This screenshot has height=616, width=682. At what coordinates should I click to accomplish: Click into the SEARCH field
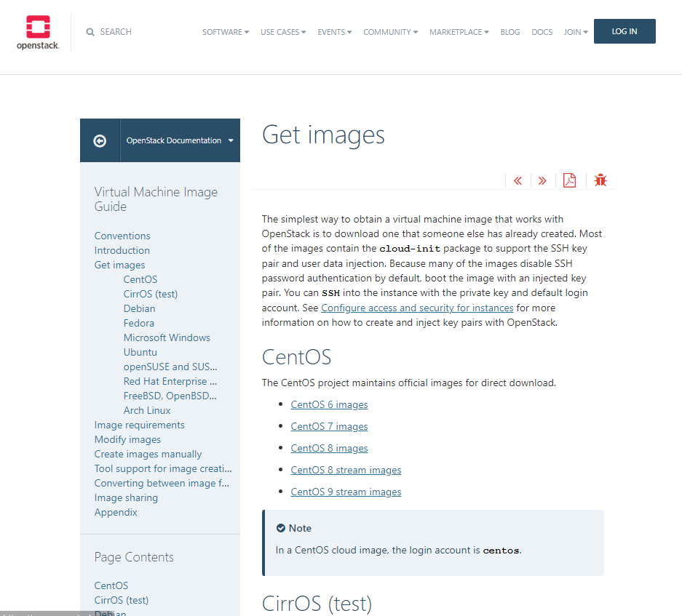point(116,32)
